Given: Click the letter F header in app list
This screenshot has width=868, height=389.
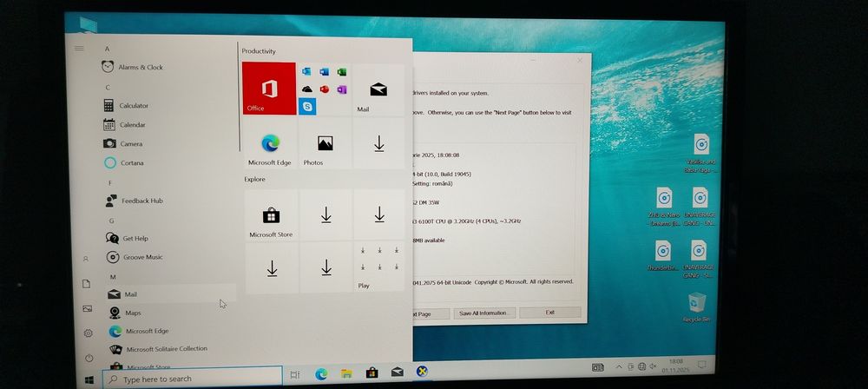Looking at the screenshot, I should click(x=110, y=183).
